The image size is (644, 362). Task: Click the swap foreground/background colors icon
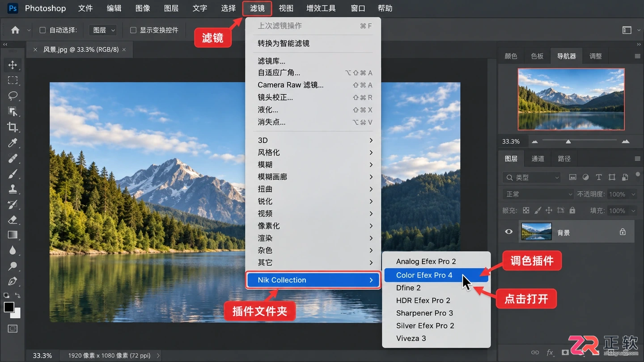click(17, 295)
